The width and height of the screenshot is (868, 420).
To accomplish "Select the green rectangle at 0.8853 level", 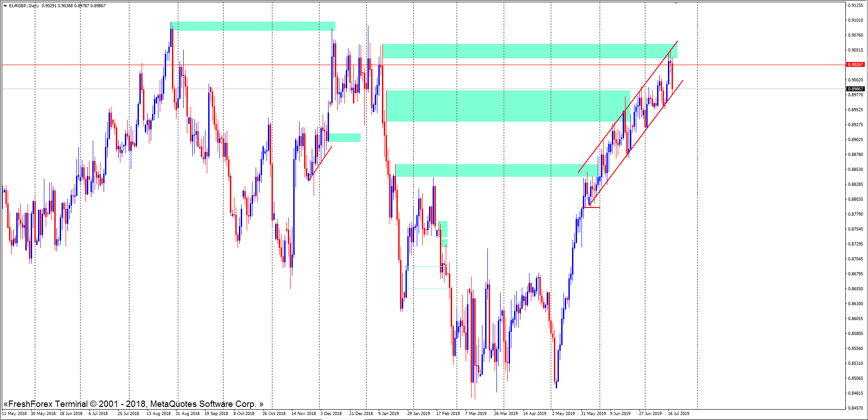I will [496, 170].
